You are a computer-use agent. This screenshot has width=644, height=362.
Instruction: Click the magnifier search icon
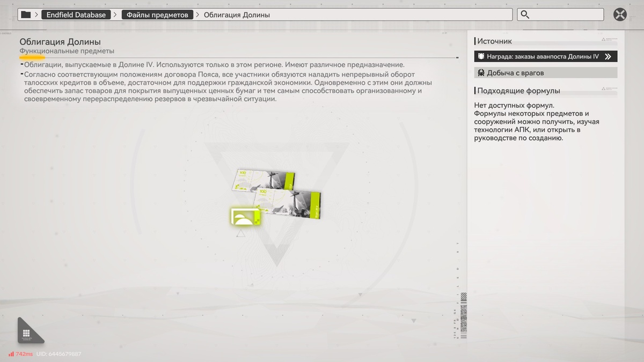pyautogui.click(x=525, y=14)
